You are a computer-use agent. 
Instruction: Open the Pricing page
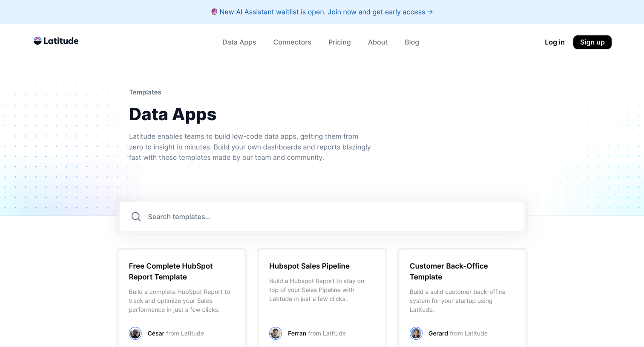click(339, 42)
